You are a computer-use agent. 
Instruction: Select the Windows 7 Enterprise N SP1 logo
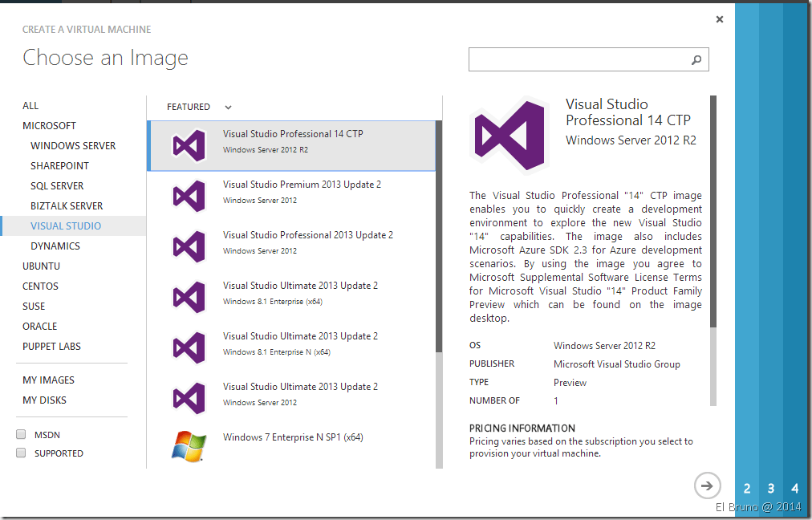189,446
